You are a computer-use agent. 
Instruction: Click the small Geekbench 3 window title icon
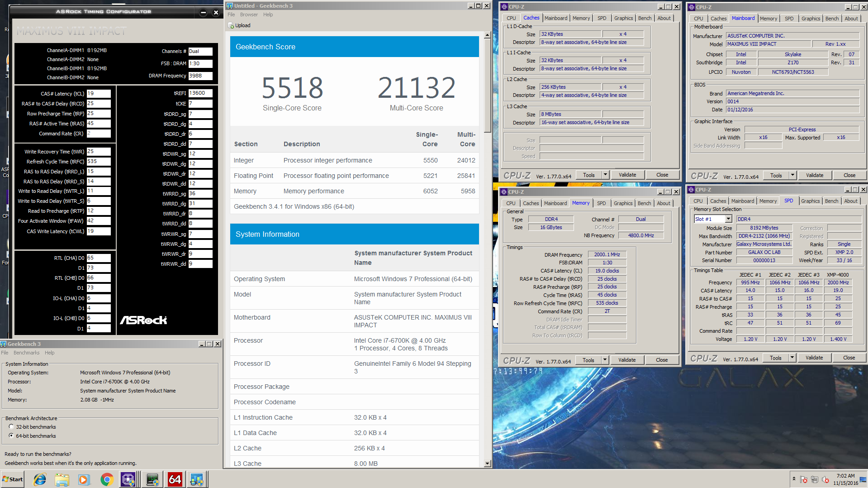tap(4, 344)
